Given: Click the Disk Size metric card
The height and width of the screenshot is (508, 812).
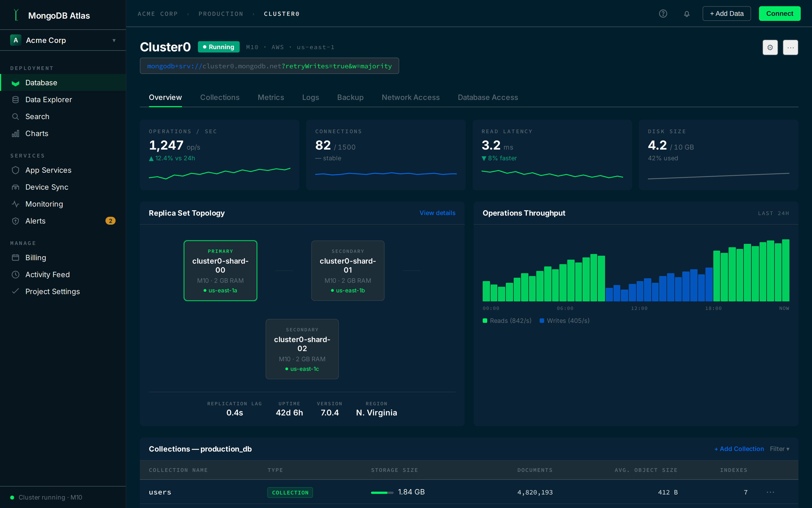Looking at the screenshot, I should pyautogui.click(x=719, y=155).
